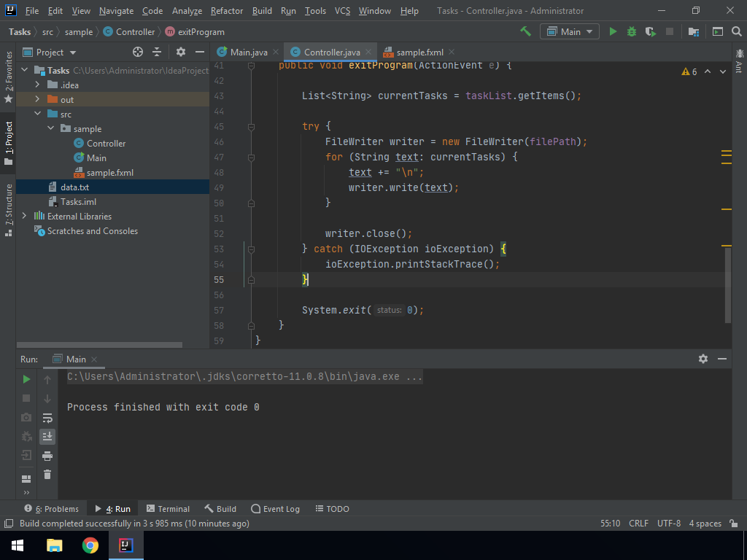Open the Ant tool window
This screenshot has width=747, height=560.
[740, 60]
